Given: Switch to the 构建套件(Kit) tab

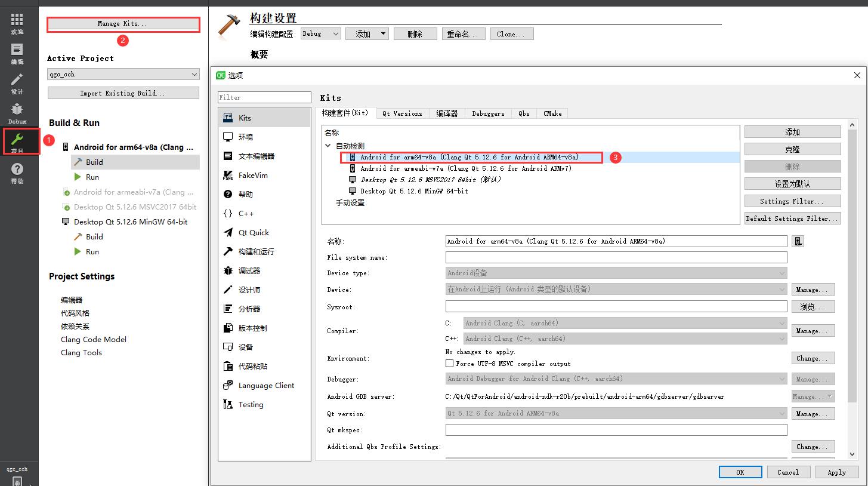Looking at the screenshot, I should (345, 113).
